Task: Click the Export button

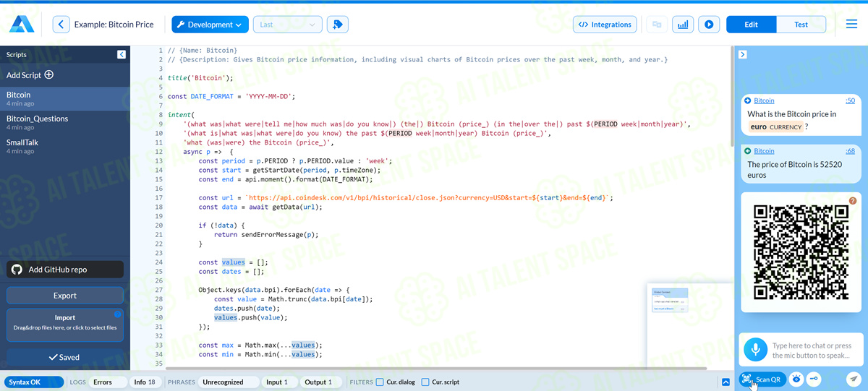Action: [x=65, y=296]
